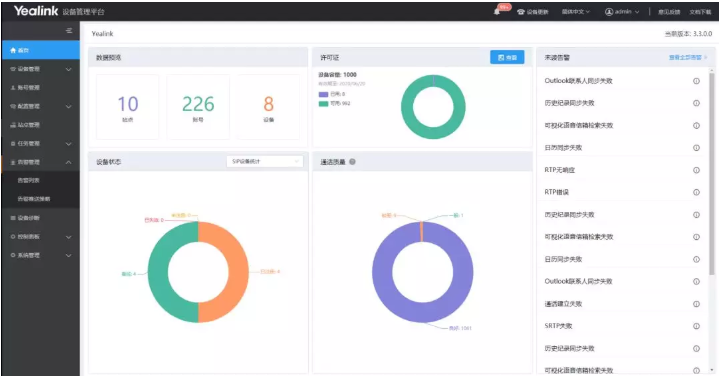Click the info icon next to SRTP失败

pos(696,326)
